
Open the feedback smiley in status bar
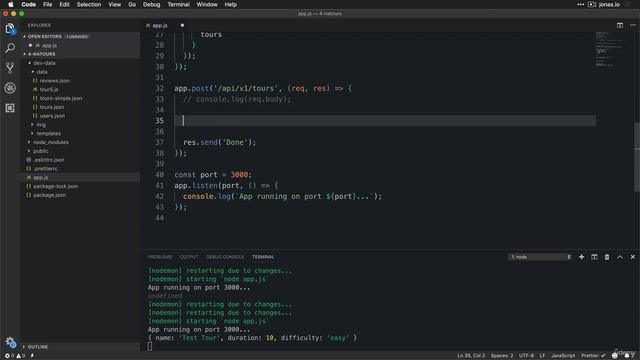[x=615, y=356]
